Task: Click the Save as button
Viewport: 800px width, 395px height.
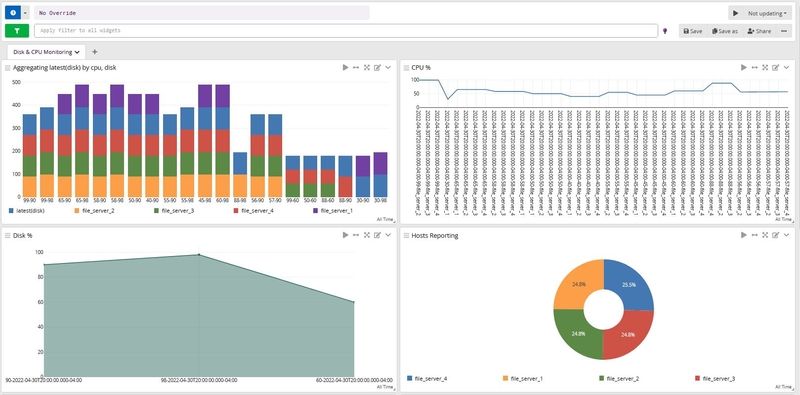Action: pyautogui.click(x=725, y=31)
